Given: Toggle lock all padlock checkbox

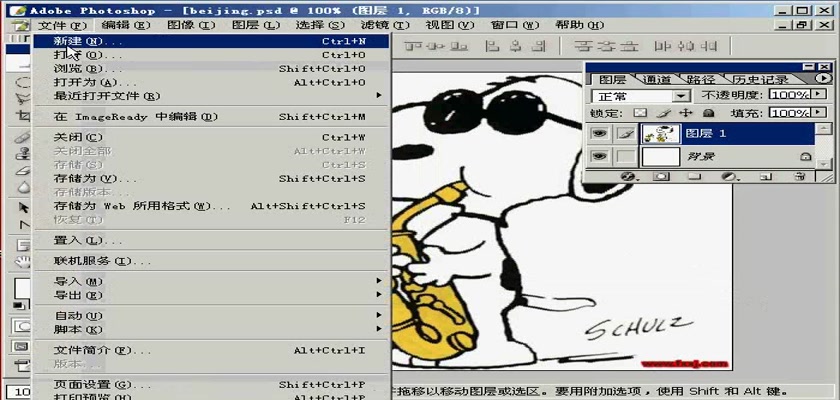Looking at the screenshot, I should coord(709,113).
